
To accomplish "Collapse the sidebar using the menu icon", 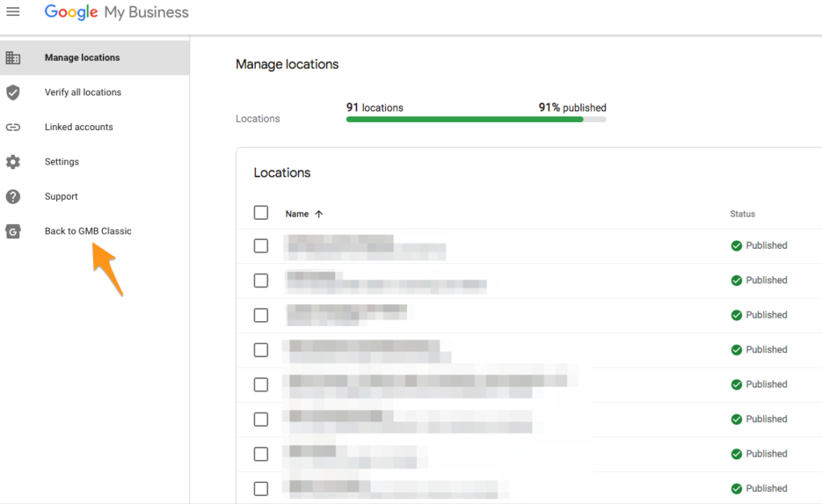I will coord(13,11).
